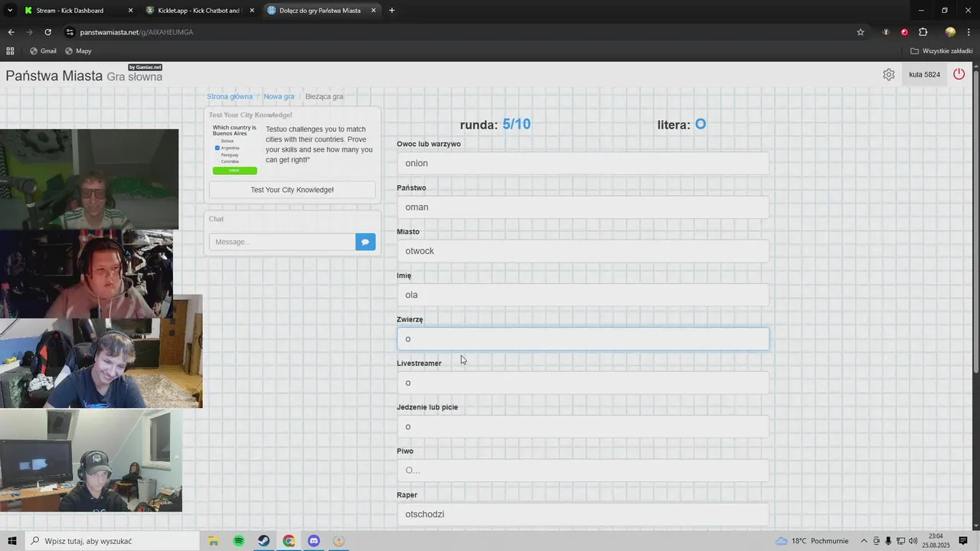980x551 pixels.
Task: Open Spotify from taskbar
Action: tap(239, 541)
